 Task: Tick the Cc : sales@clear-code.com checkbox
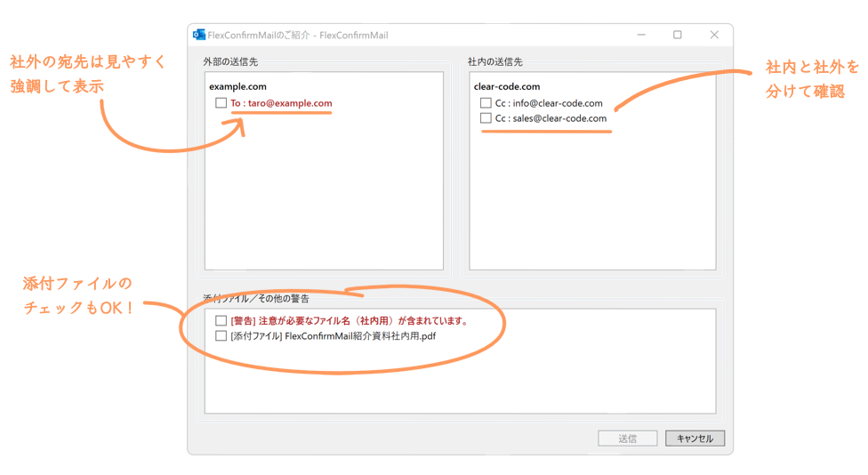486,118
